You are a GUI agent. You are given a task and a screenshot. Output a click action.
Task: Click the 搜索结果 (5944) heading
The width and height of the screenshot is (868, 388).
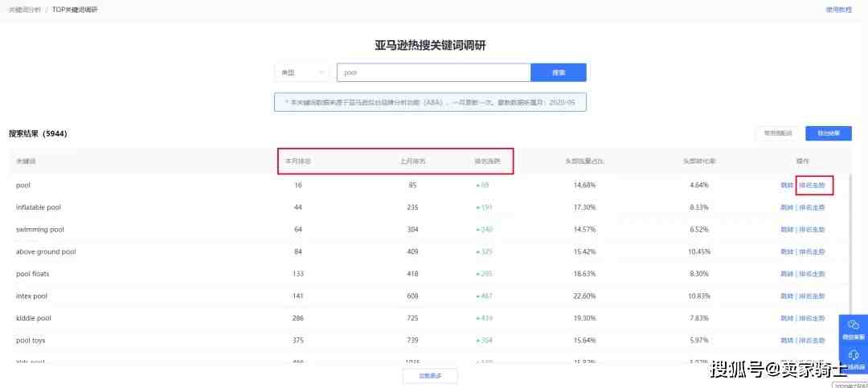click(x=38, y=133)
